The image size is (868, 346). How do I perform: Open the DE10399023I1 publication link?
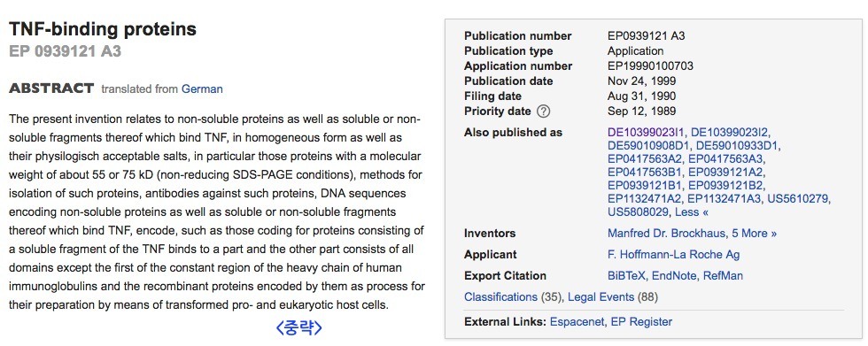tap(647, 133)
